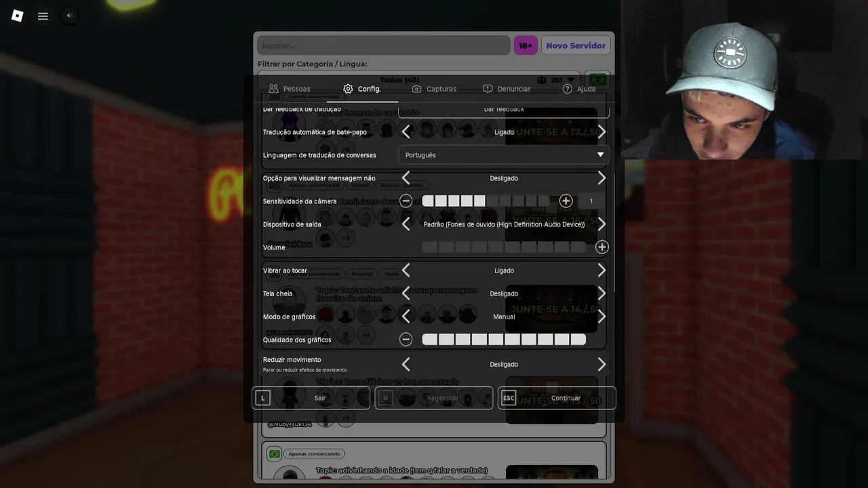Click Dar feedback button

pyautogui.click(x=504, y=110)
